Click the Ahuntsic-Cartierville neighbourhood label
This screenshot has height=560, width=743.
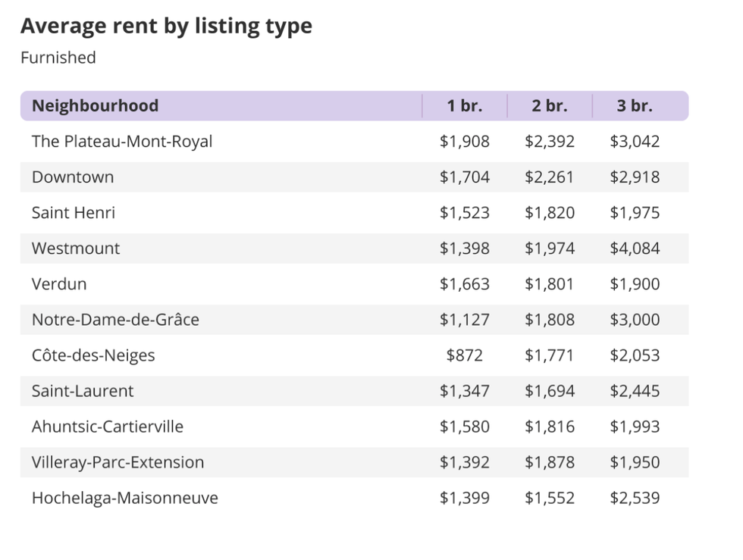click(x=108, y=427)
